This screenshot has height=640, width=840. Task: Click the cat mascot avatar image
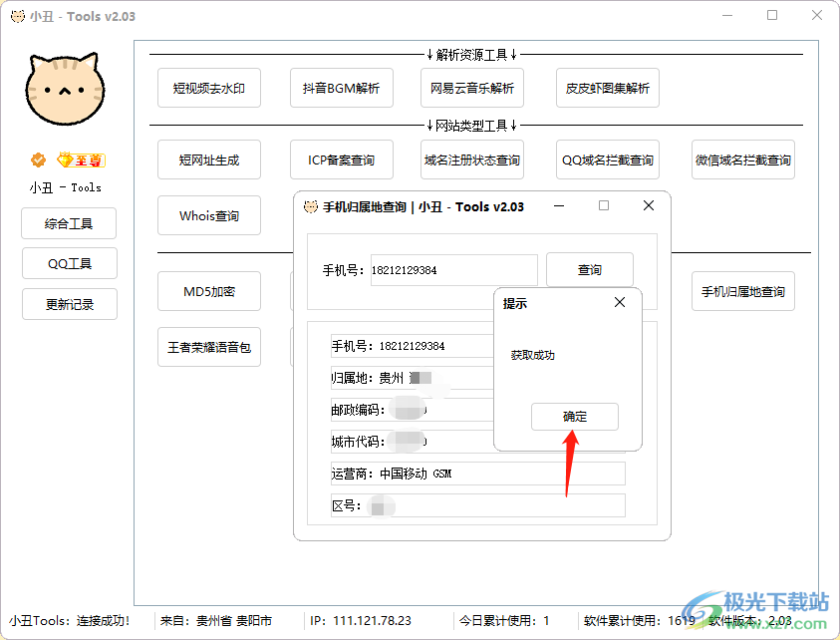pos(65,89)
